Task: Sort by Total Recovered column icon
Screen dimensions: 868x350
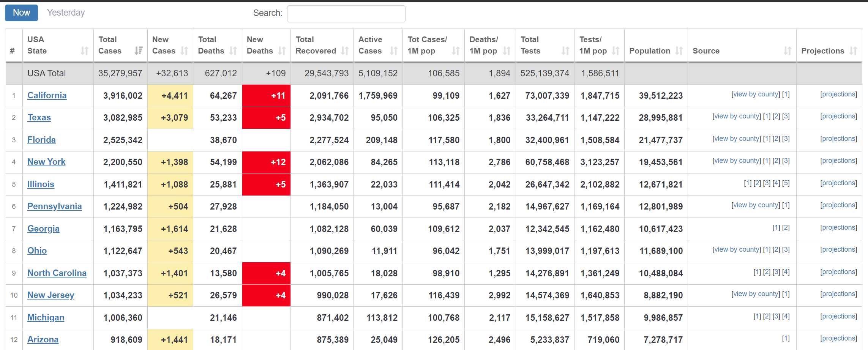Action: click(345, 51)
